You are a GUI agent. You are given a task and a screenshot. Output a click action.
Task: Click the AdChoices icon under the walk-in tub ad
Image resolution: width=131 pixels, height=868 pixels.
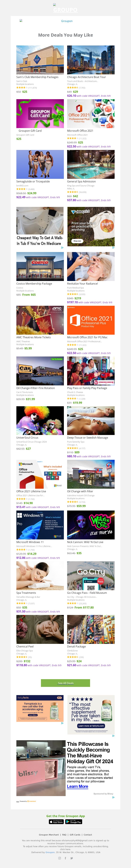tap(62, 248)
